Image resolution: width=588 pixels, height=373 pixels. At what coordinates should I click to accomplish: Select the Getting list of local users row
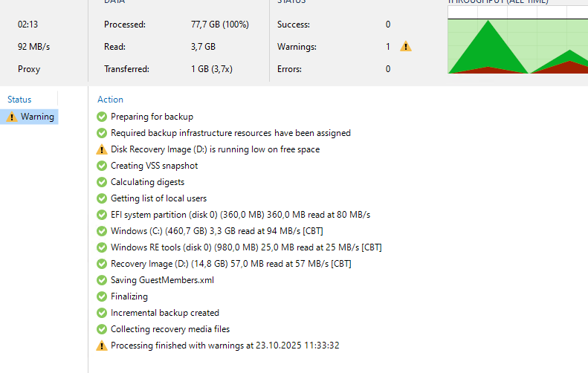click(x=158, y=198)
